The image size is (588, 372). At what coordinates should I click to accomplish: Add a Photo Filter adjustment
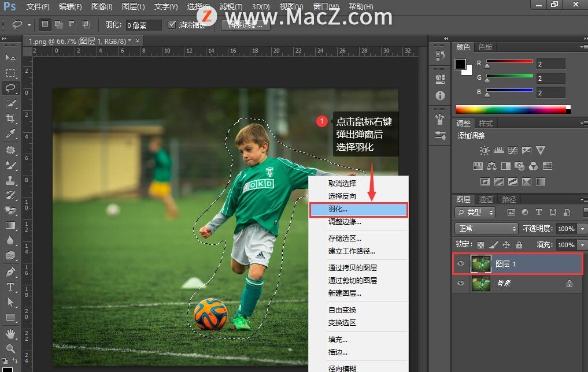click(x=519, y=166)
